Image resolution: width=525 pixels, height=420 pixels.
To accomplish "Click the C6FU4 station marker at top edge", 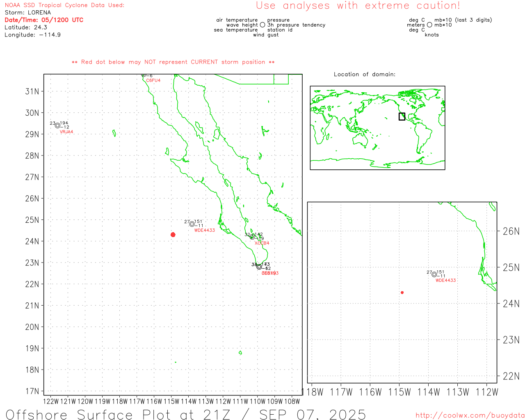I will click(144, 75).
